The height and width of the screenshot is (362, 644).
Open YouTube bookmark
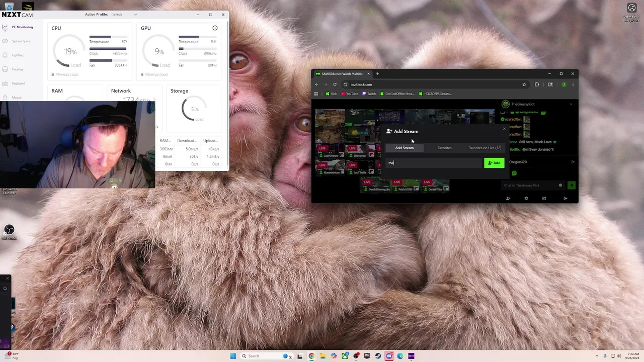click(350, 94)
